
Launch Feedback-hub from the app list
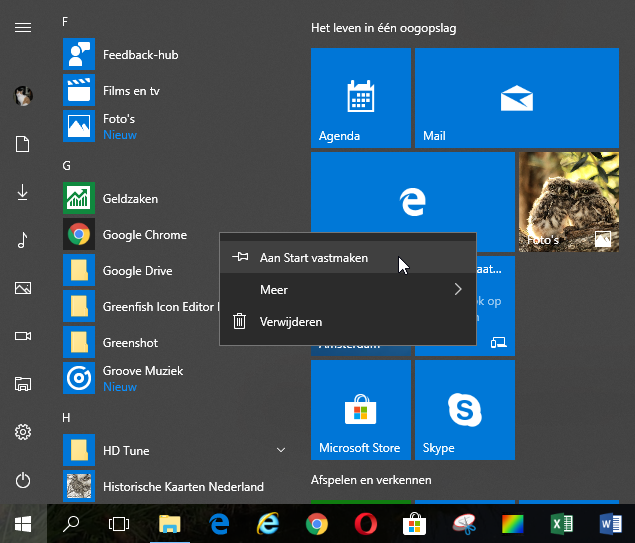point(174,54)
